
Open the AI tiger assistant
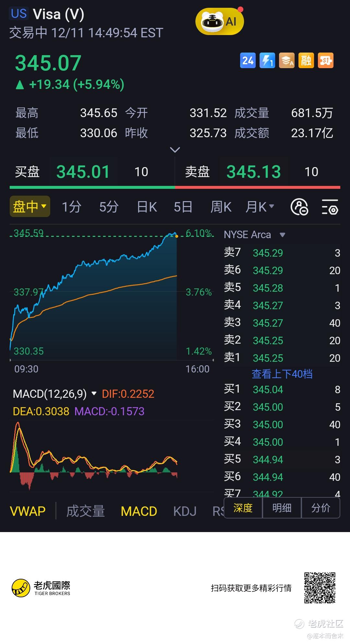219,21
